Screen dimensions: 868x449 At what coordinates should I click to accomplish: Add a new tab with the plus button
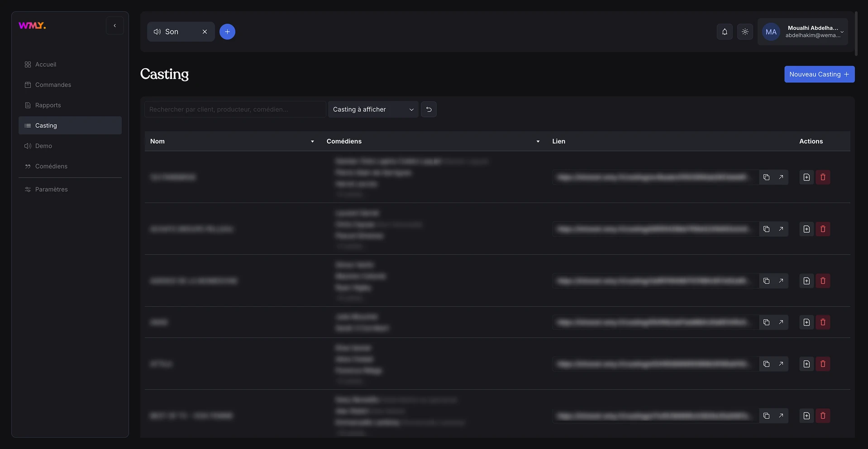point(227,32)
